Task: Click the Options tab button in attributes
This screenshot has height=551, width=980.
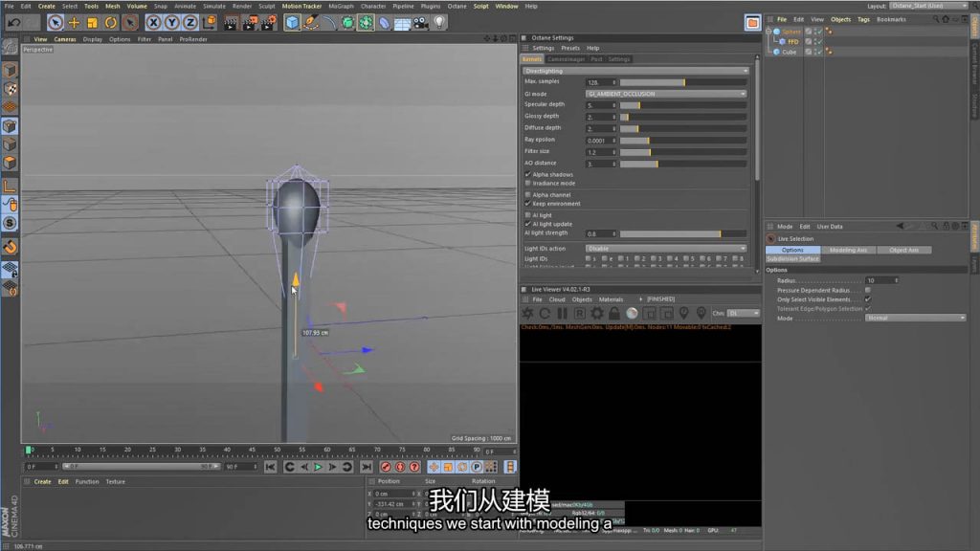Action: [x=792, y=250]
